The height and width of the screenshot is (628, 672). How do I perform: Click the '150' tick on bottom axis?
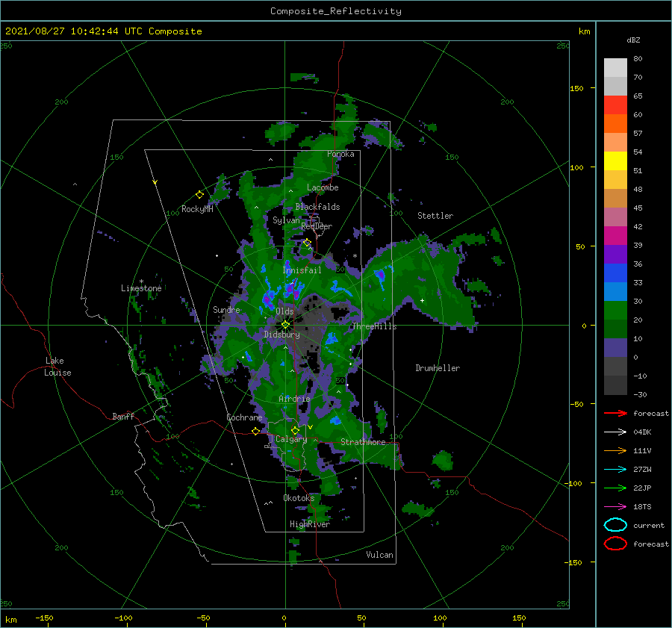tap(519, 618)
